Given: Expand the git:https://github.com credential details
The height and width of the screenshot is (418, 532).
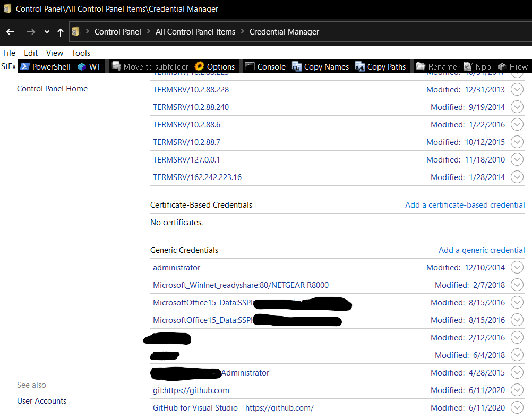Looking at the screenshot, I should point(517,390).
